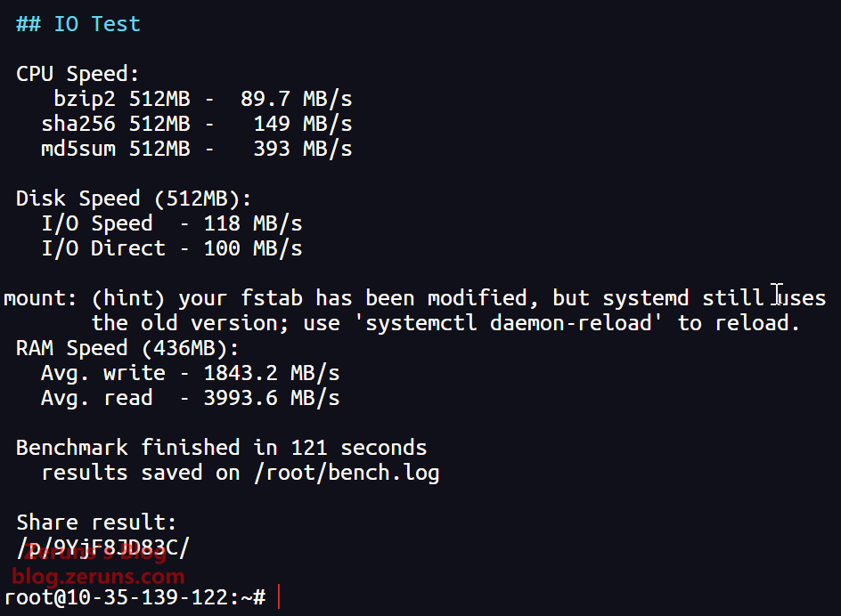Click the /root/bench.log file path
Screen dimensions: 841x616
coord(347,473)
